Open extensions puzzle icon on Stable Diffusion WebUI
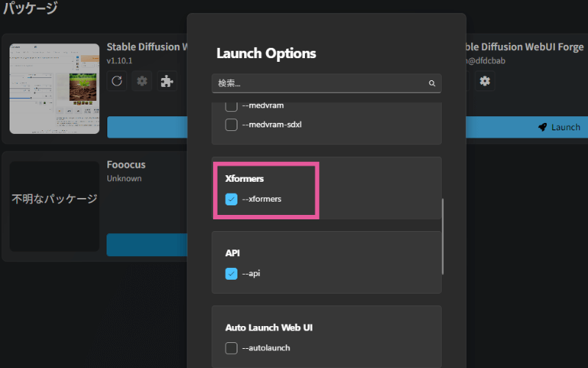Screen dimensions: 588x368 pos(167,81)
